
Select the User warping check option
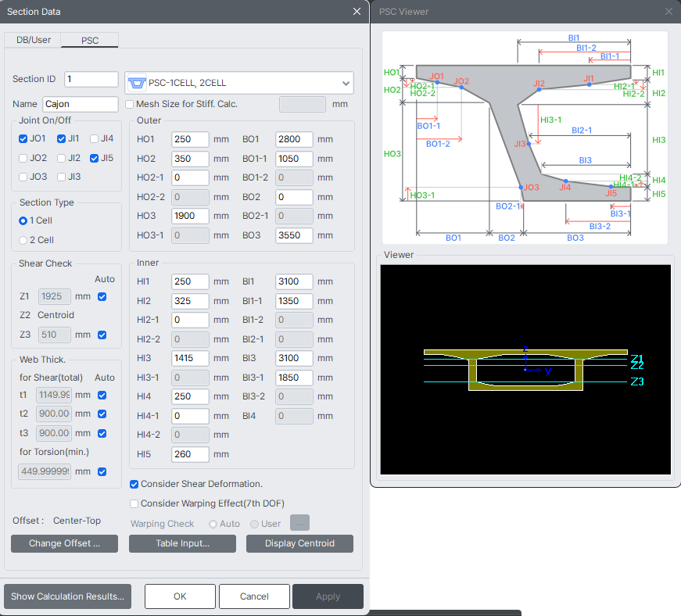(255, 524)
